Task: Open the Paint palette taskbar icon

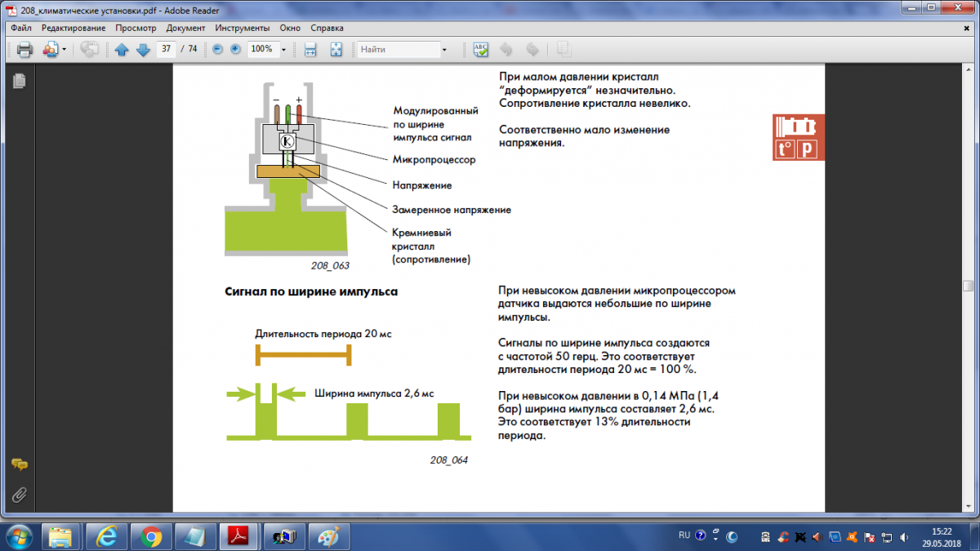Action: coord(329,536)
